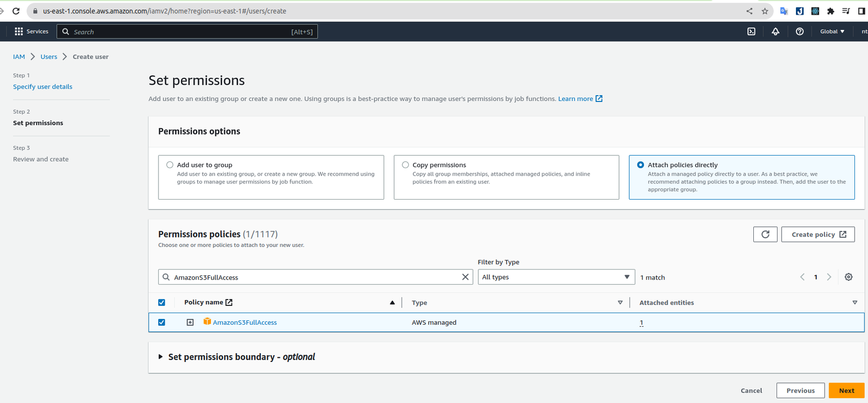
Task: Open AWS CloudShell terminal icon
Action: tap(751, 32)
